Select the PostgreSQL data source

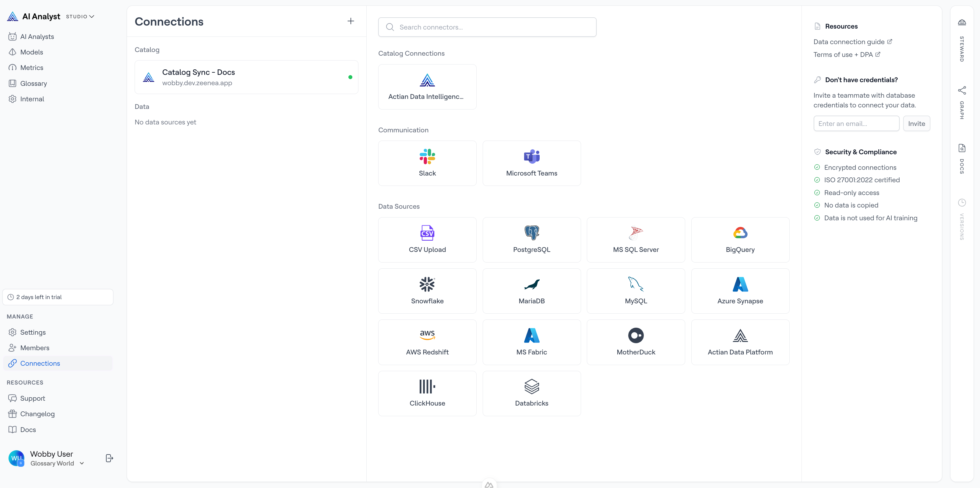tap(531, 239)
